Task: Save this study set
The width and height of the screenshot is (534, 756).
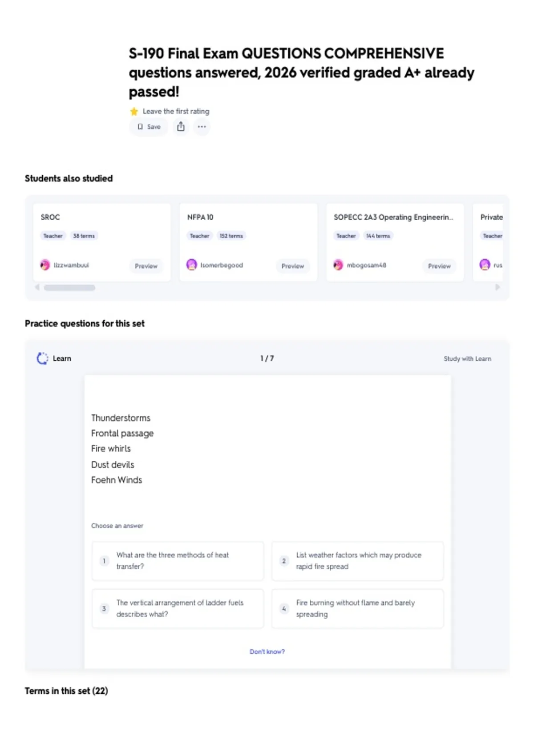Action: coord(149,127)
